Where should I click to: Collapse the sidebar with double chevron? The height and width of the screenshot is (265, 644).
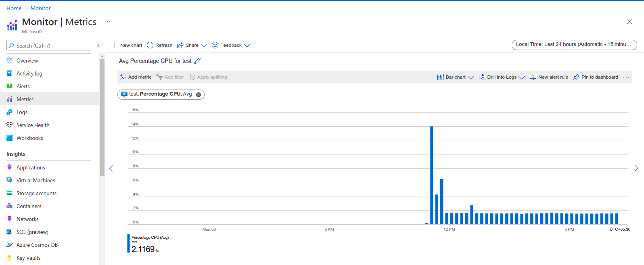coord(99,46)
